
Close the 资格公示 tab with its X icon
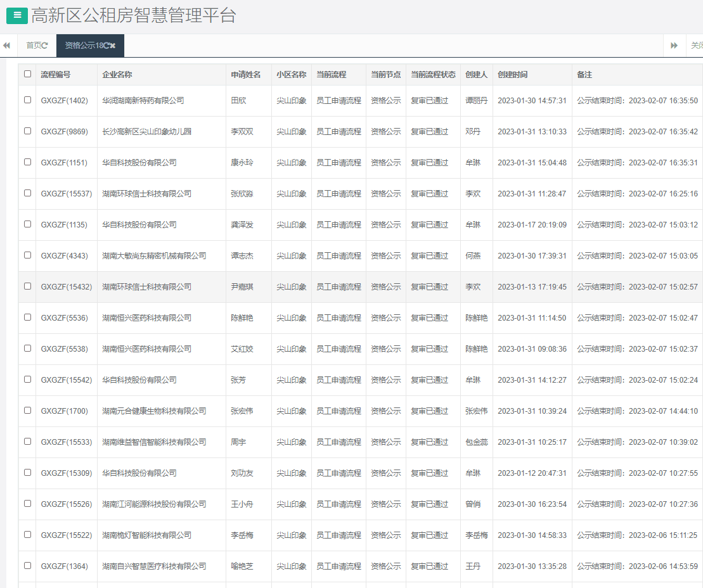(113, 46)
